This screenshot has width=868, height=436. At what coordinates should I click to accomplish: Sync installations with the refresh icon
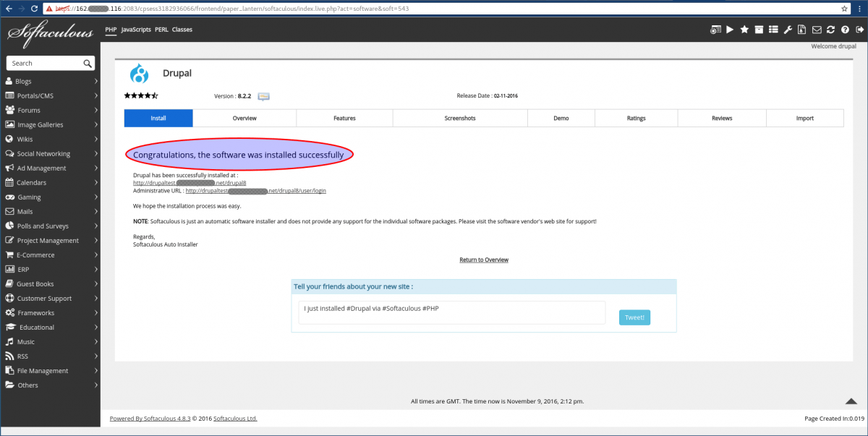[x=830, y=30]
